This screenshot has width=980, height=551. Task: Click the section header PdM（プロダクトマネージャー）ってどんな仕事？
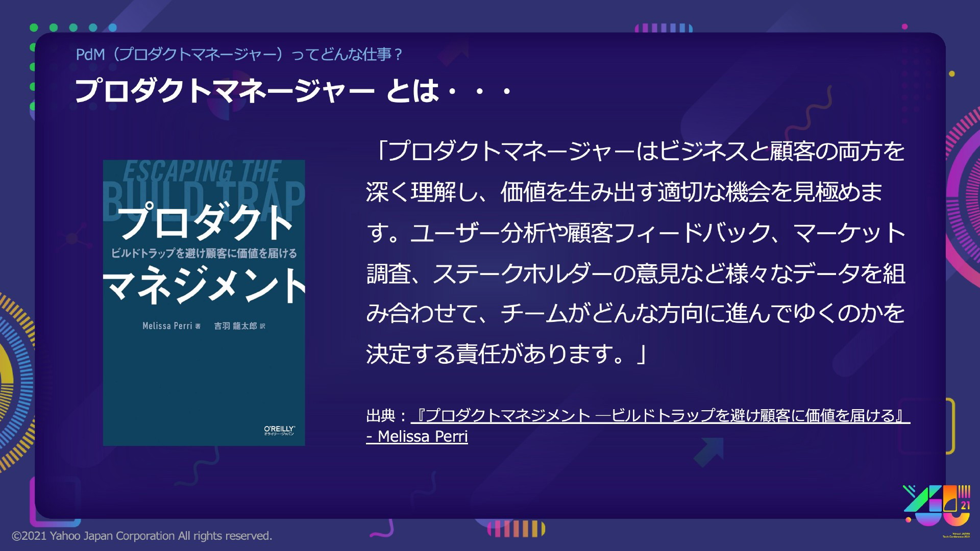[x=239, y=54]
